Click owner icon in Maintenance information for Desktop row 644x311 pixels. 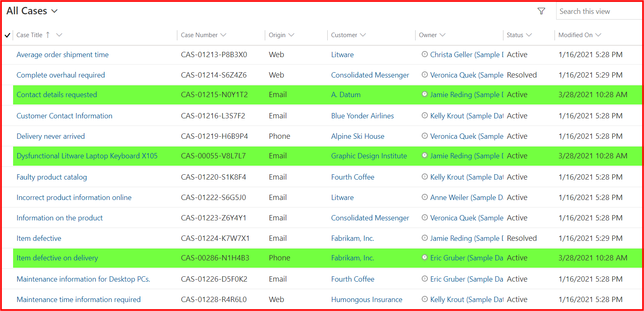[425, 278]
